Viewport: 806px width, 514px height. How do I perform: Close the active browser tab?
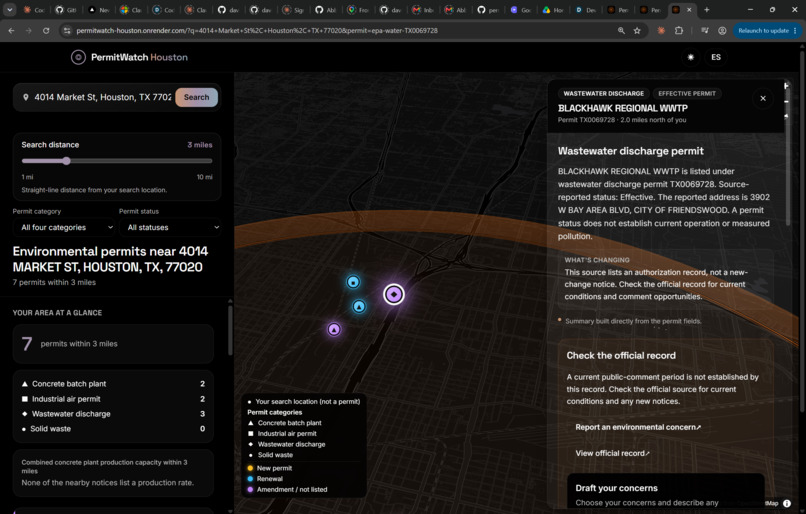pyautogui.click(x=689, y=10)
